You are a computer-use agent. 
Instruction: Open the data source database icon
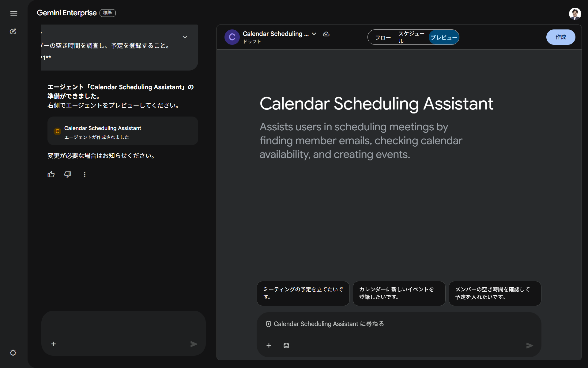[286, 346]
